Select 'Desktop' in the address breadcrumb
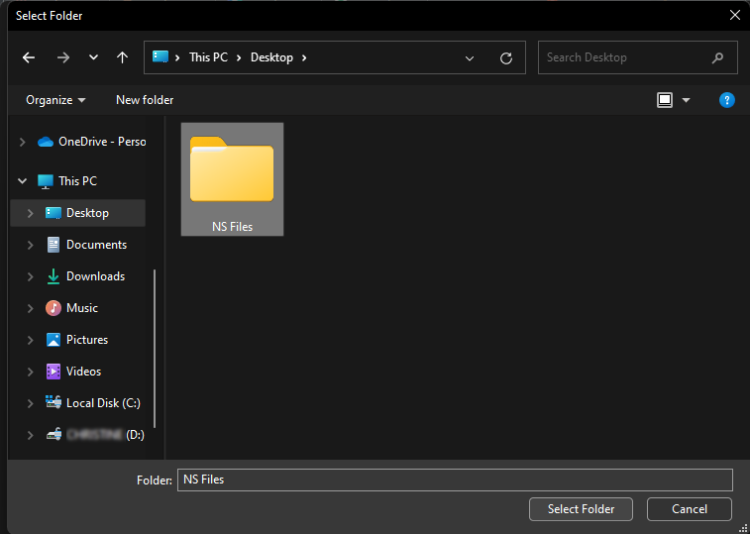The width and height of the screenshot is (750, 534). pos(272,57)
